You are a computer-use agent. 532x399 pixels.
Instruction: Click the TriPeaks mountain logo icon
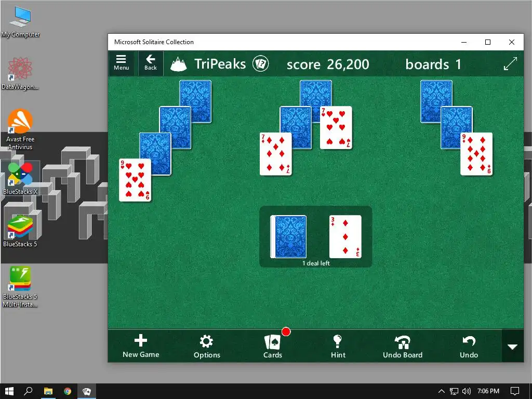coord(179,64)
